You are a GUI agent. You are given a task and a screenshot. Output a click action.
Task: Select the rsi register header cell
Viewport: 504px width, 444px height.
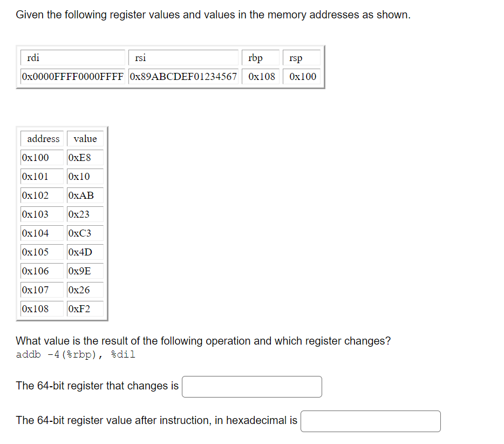tap(183, 57)
